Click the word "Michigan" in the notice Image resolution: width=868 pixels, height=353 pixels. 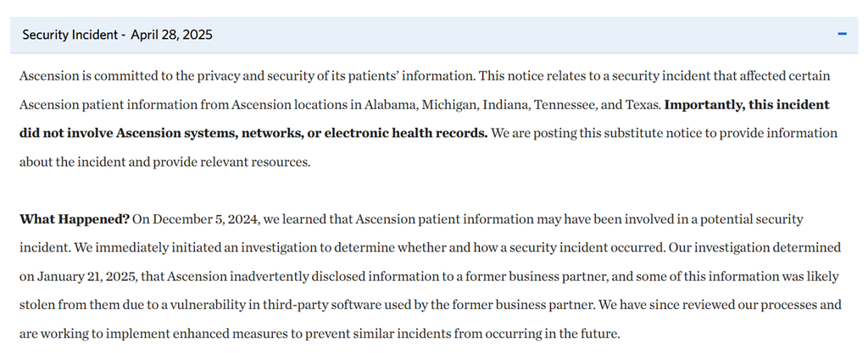coord(450,105)
